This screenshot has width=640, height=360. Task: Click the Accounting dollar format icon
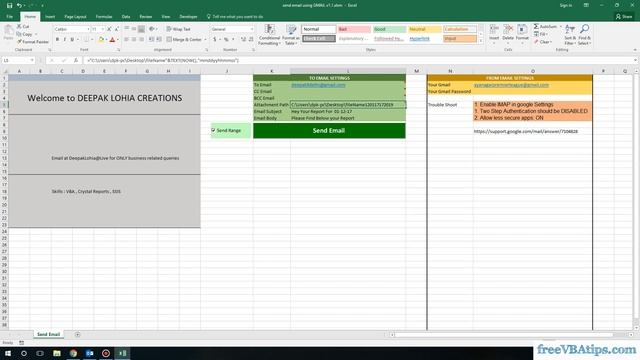215,40
